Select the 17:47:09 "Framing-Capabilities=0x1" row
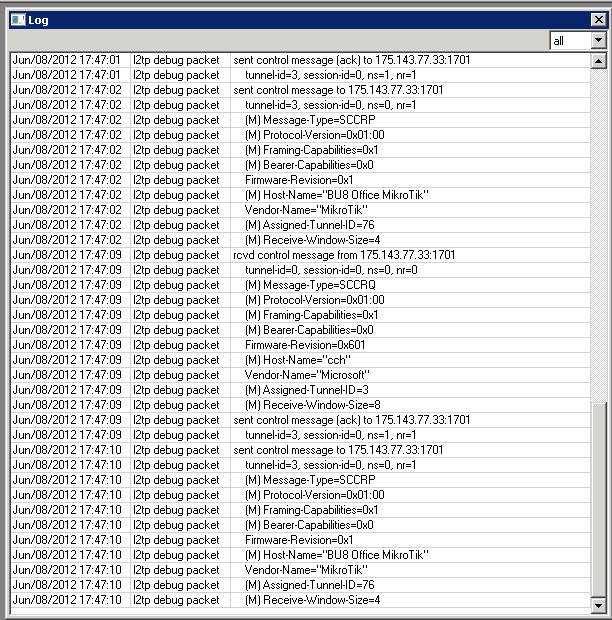 click(x=300, y=315)
